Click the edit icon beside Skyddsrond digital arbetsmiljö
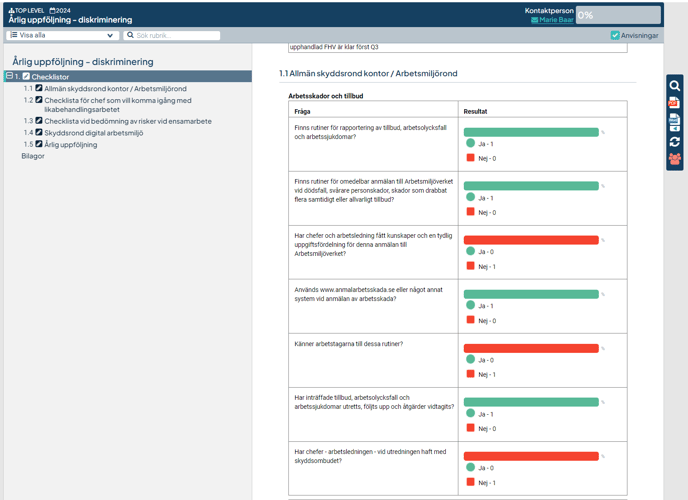 [40, 133]
